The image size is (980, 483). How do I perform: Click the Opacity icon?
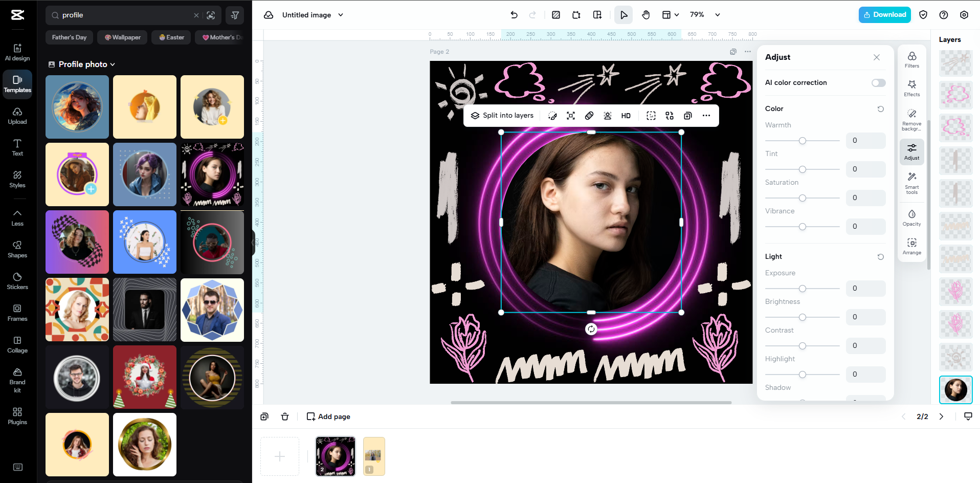tap(911, 216)
